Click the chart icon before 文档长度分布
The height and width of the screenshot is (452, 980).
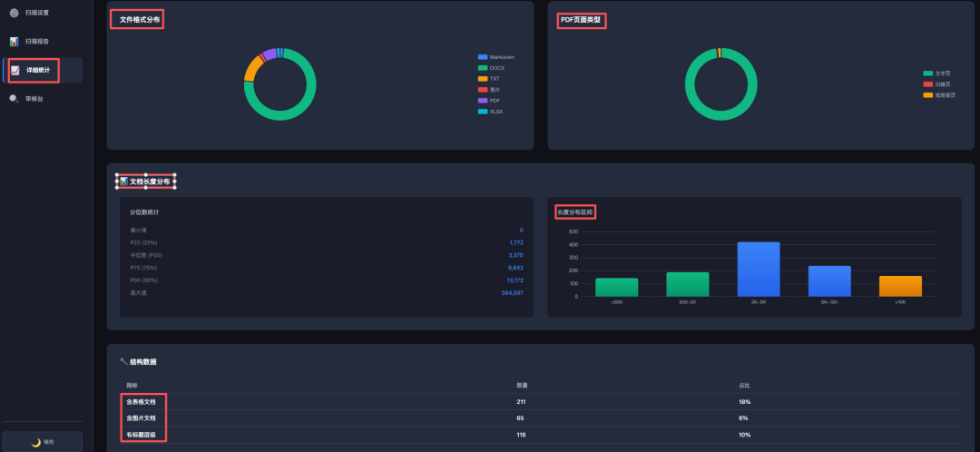pos(123,182)
